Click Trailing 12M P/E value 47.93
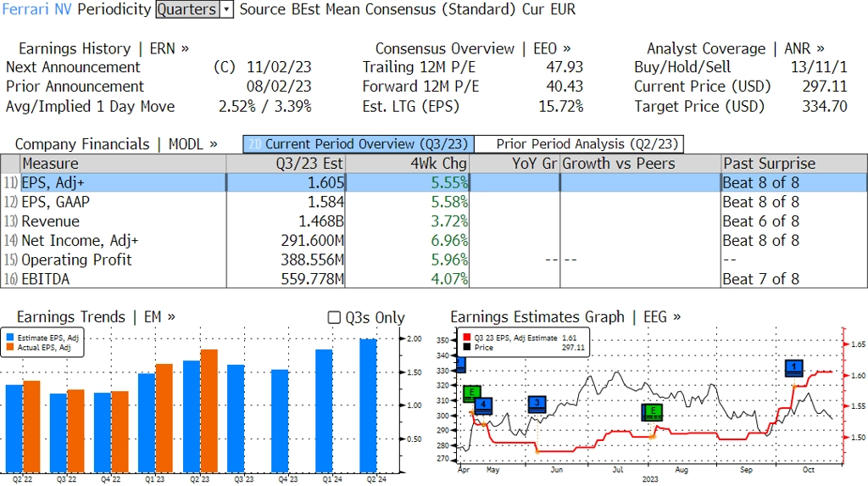The image size is (868, 486). coord(565,67)
